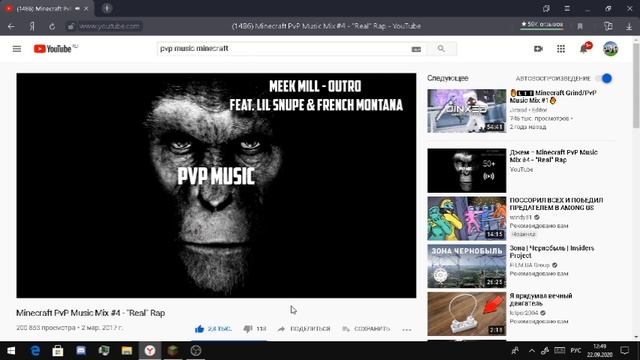This screenshot has height=360, width=640.
Task: Bookmark the page in browser toolbar
Action: tap(580, 27)
